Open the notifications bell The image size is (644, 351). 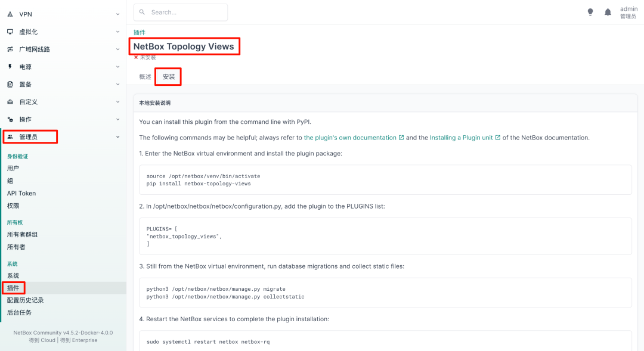tap(608, 13)
